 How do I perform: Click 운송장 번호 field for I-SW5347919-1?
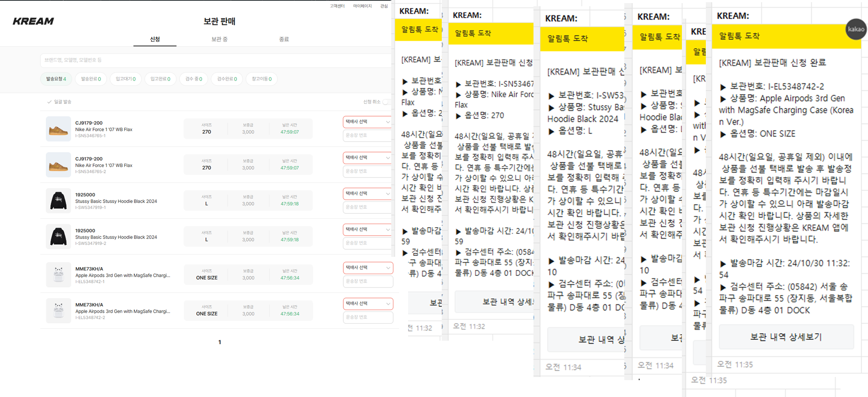[x=367, y=207]
